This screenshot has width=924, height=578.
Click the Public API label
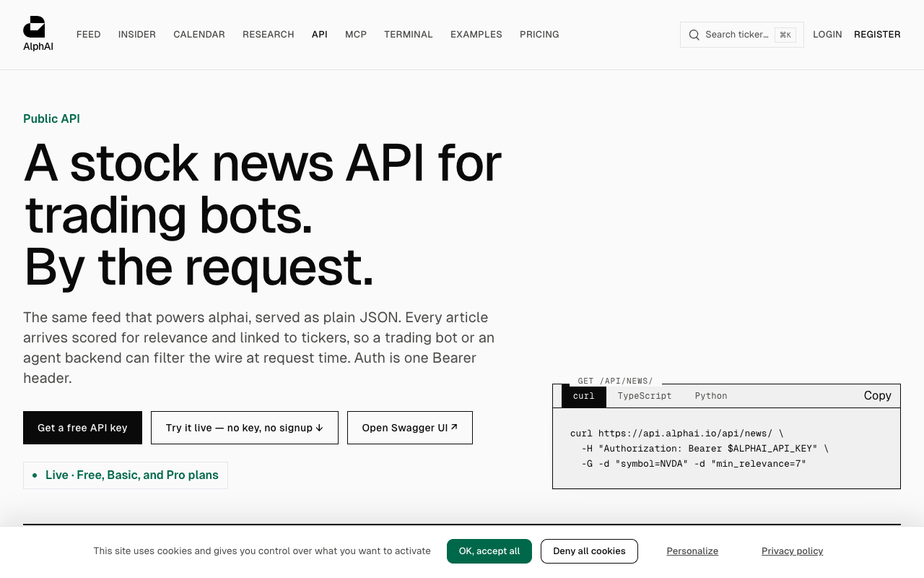51,119
